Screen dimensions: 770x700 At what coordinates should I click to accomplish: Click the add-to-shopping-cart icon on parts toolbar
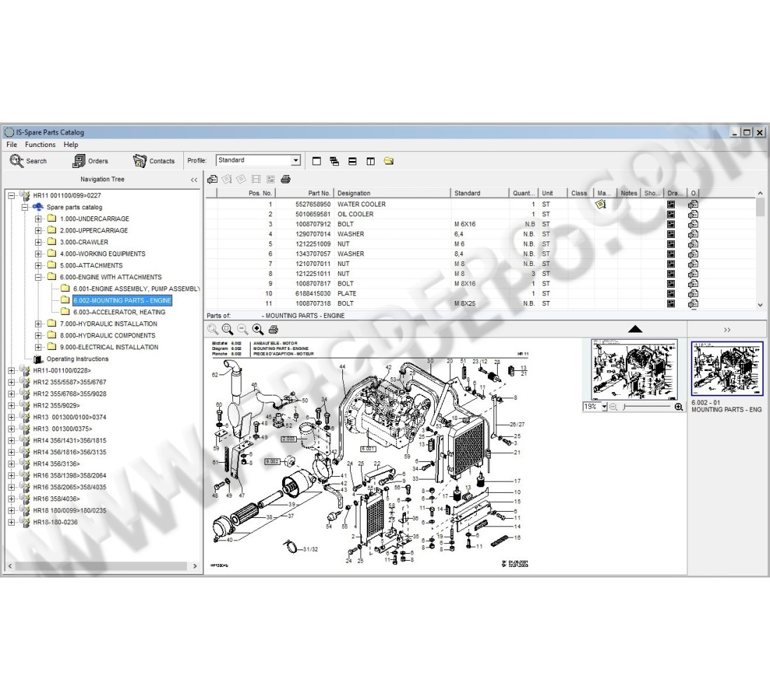pos(212,179)
